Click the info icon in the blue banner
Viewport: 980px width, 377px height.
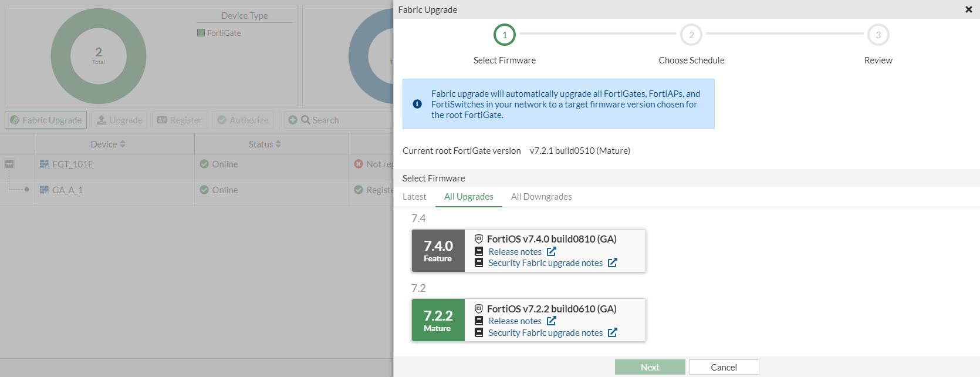(x=417, y=104)
